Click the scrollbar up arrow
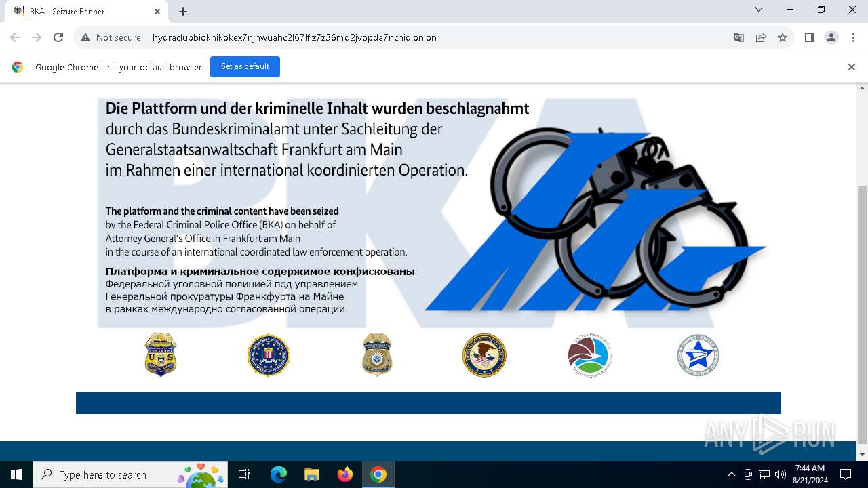The height and width of the screenshot is (488, 868). click(862, 89)
